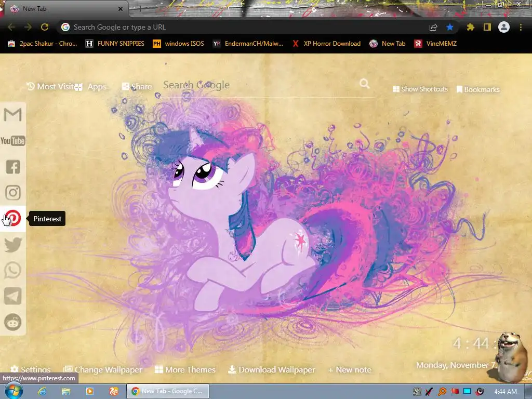This screenshot has width=532, height=399.
Task: Launch Internet Explorer from taskbar
Action: (42, 391)
